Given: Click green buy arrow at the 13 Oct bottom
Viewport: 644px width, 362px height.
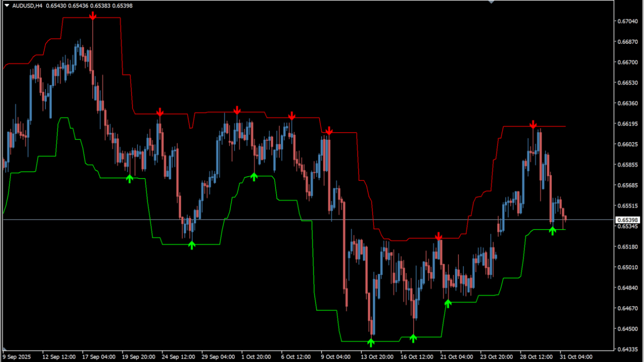Looking at the screenshot, I should 371,342.
